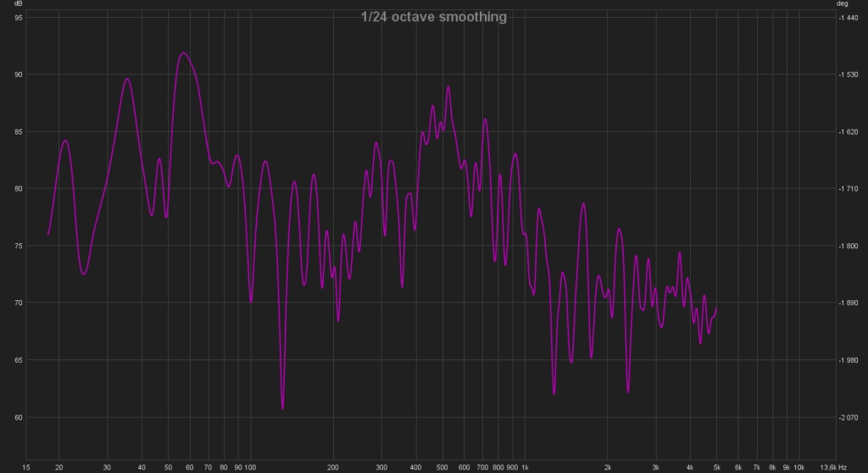This screenshot has width=868, height=473.
Task: Click the tallest peak of the magenta curve
Action: click(183, 53)
